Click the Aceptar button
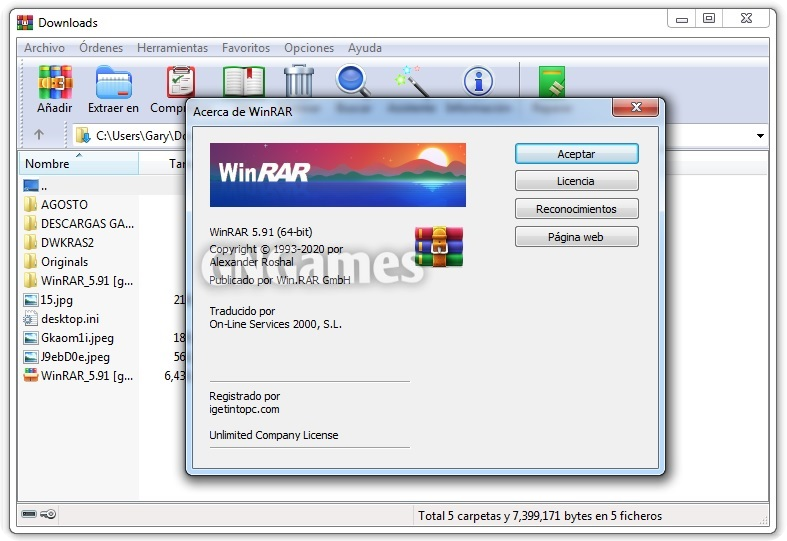 click(x=577, y=154)
